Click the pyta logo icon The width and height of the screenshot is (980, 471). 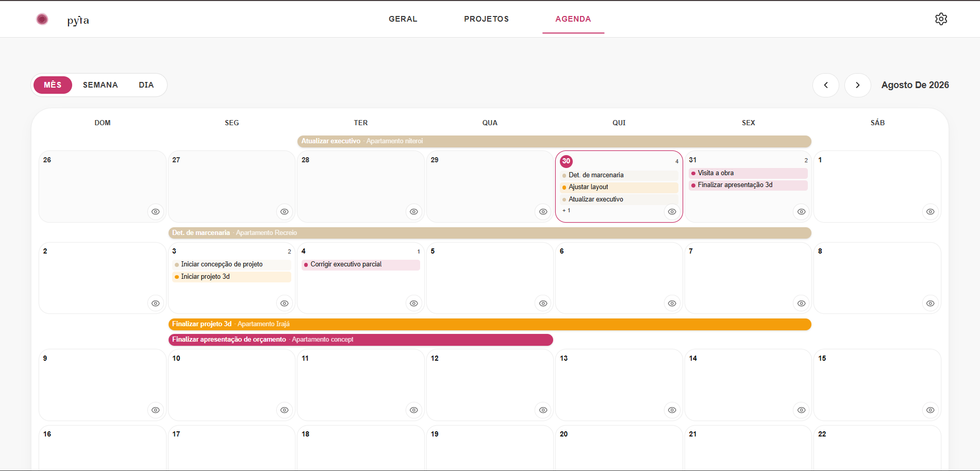point(42,19)
